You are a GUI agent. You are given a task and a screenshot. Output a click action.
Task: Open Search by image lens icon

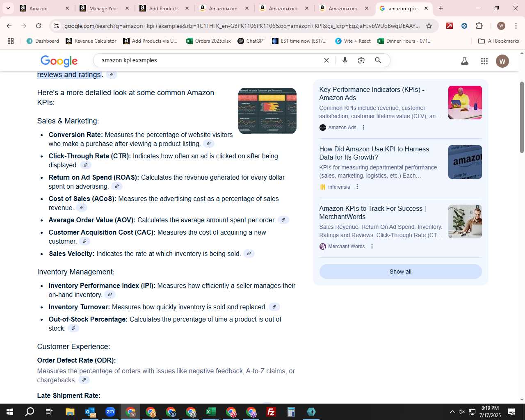click(361, 60)
